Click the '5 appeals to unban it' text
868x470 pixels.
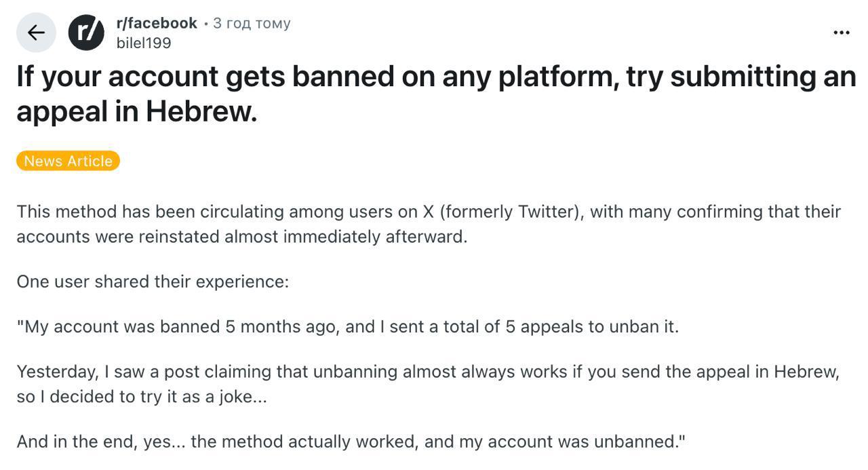click(591, 326)
